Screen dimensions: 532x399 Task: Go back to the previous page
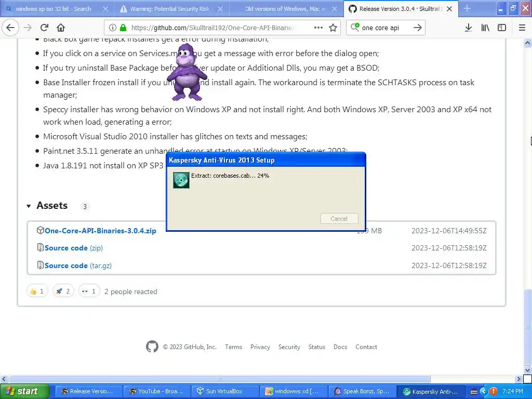10,28
